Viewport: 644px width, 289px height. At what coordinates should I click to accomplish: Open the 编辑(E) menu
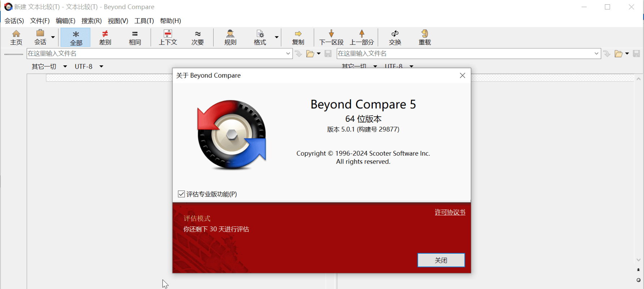pos(65,21)
